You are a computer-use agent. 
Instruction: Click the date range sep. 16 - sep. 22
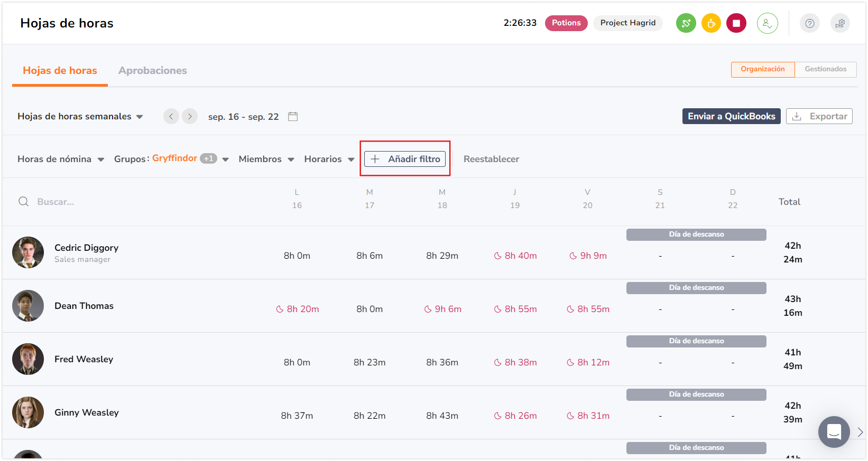tap(243, 117)
